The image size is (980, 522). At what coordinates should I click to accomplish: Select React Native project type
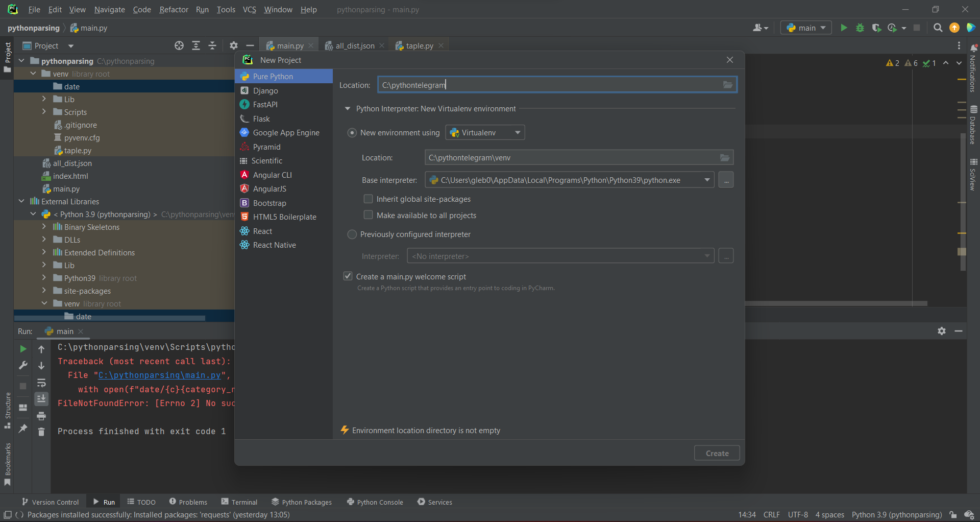pyautogui.click(x=284, y=245)
